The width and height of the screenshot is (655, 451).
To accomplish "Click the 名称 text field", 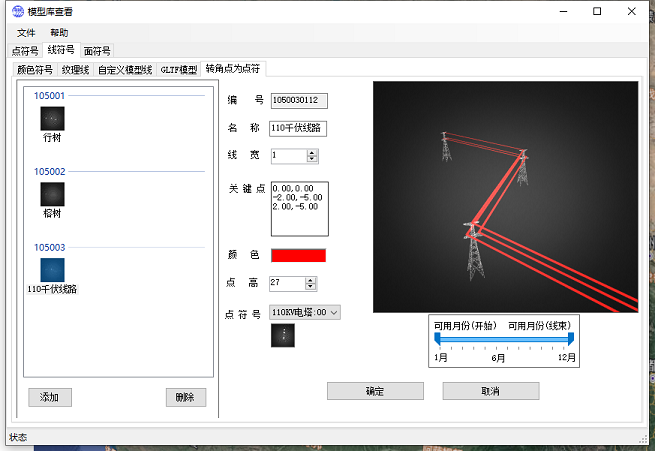I will [x=298, y=128].
